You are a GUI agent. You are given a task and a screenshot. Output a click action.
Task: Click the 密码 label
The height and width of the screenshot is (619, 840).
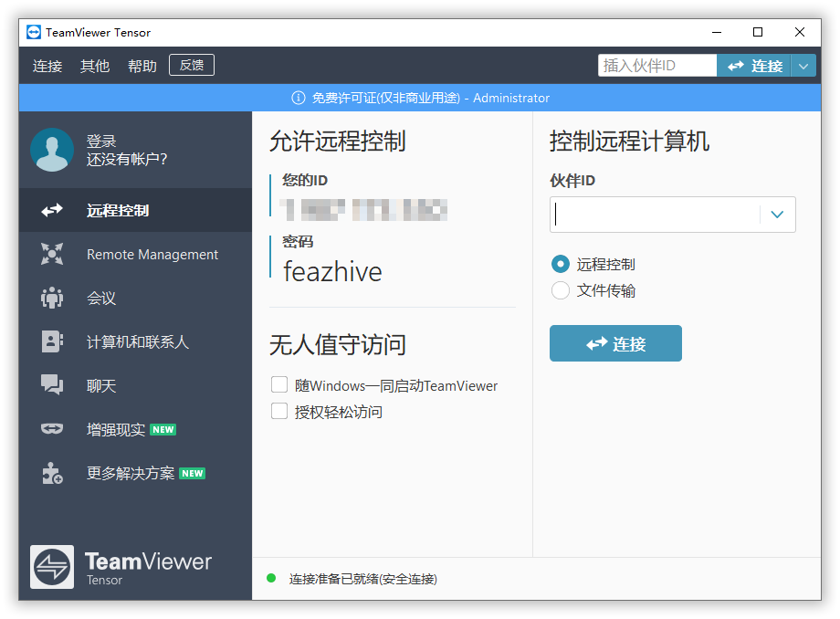298,242
